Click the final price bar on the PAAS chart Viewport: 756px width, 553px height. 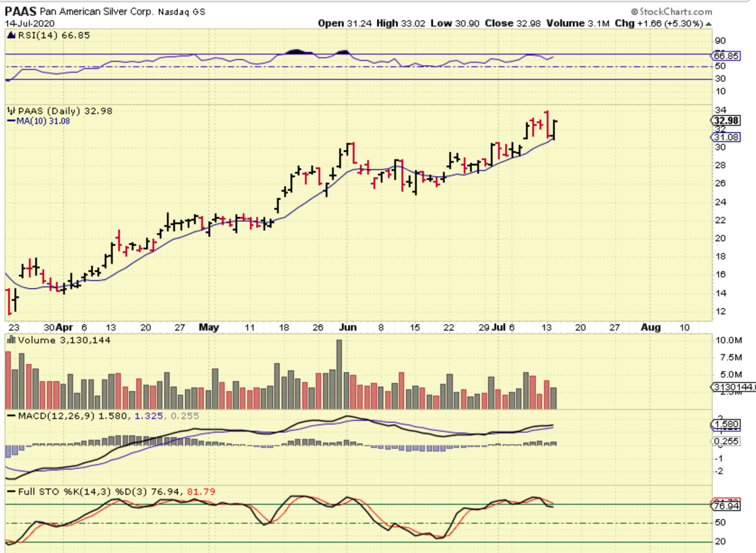click(x=554, y=130)
